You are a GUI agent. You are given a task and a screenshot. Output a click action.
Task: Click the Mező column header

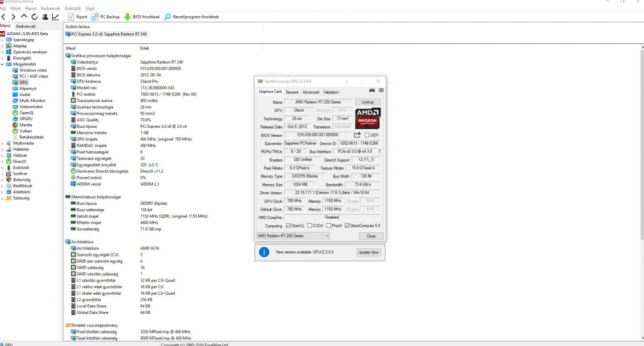[71, 48]
